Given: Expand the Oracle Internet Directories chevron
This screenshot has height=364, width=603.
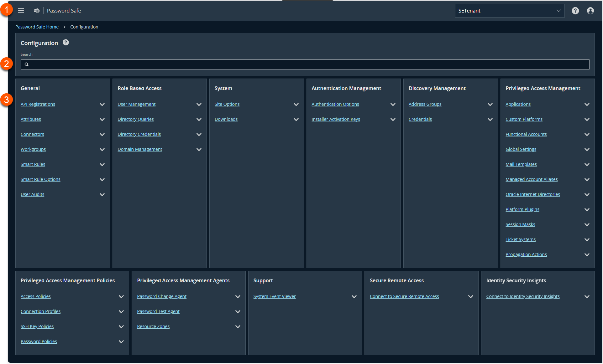Looking at the screenshot, I should [x=587, y=194].
